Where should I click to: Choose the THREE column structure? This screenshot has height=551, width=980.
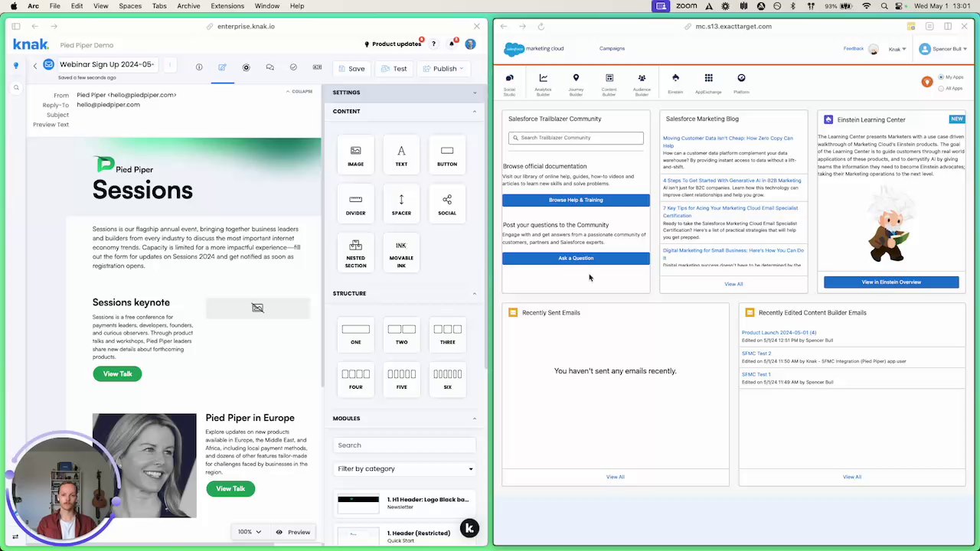tap(447, 334)
